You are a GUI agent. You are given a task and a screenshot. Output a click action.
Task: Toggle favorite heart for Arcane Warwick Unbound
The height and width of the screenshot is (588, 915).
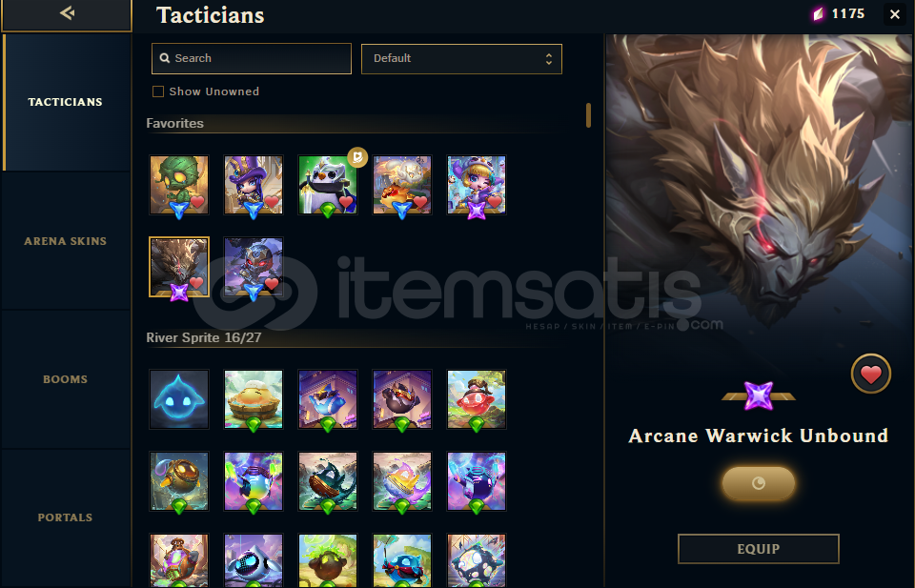[x=870, y=374]
